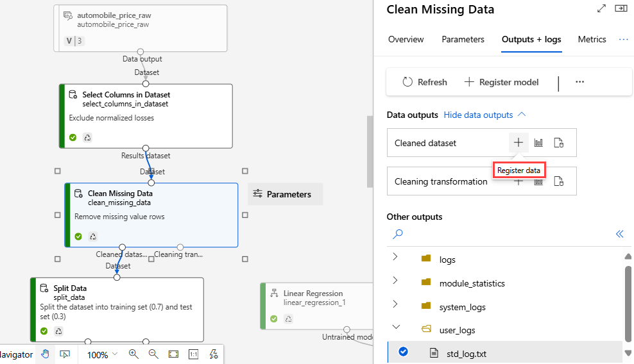
Task: Open the Metrics tab
Action: click(592, 39)
